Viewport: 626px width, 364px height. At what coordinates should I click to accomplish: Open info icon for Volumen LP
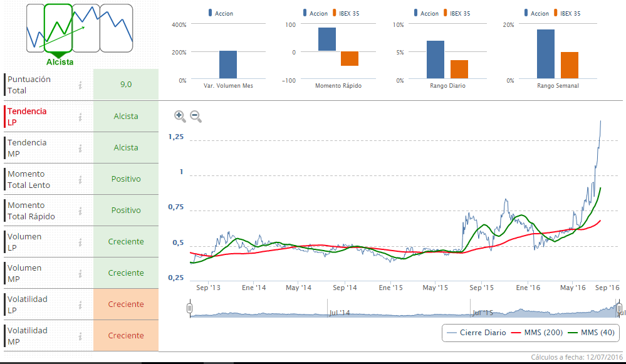tap(80, 242)
